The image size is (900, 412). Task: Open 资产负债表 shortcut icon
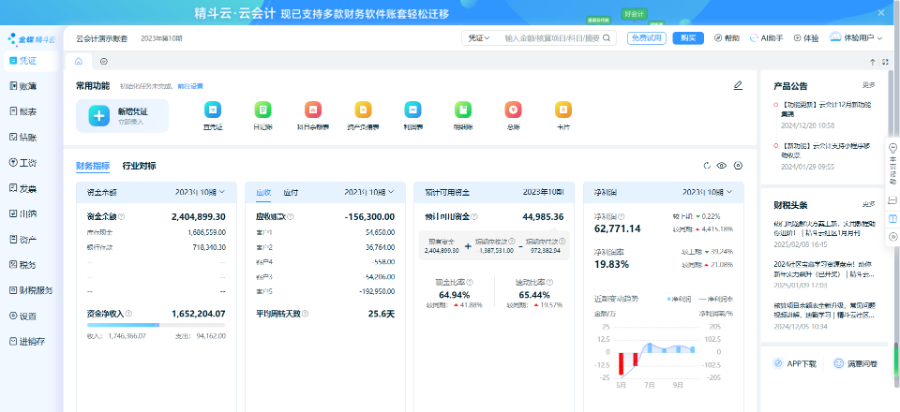[x=363, y=110]
